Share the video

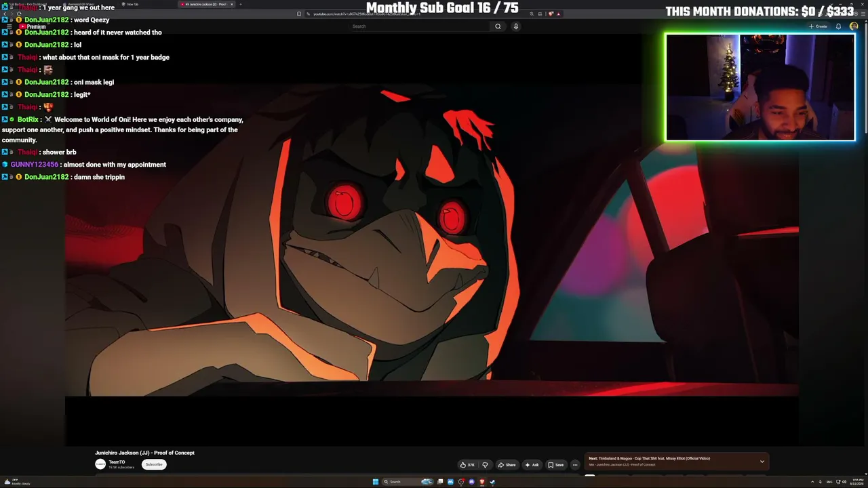tap(507, 465)
